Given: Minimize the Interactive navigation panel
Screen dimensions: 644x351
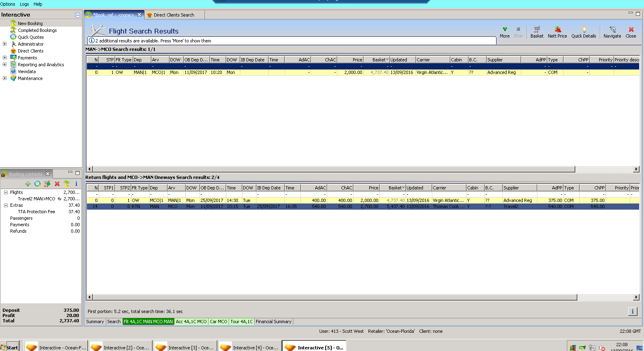Looking at the screenshot, I should click(x=78, y=15).
